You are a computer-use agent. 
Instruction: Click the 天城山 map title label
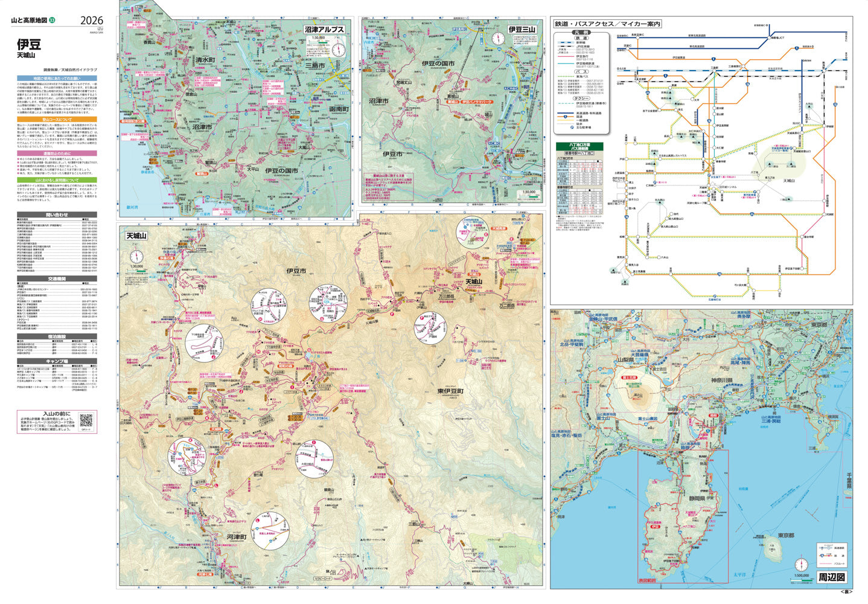point(136,236)
